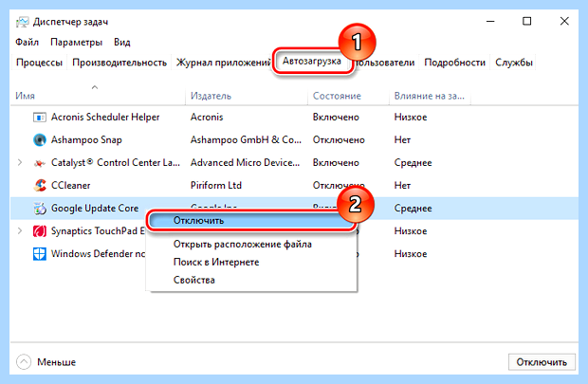Sort by the Состояние column header
The width and height of the screenshot is (588, 384).
337,96
